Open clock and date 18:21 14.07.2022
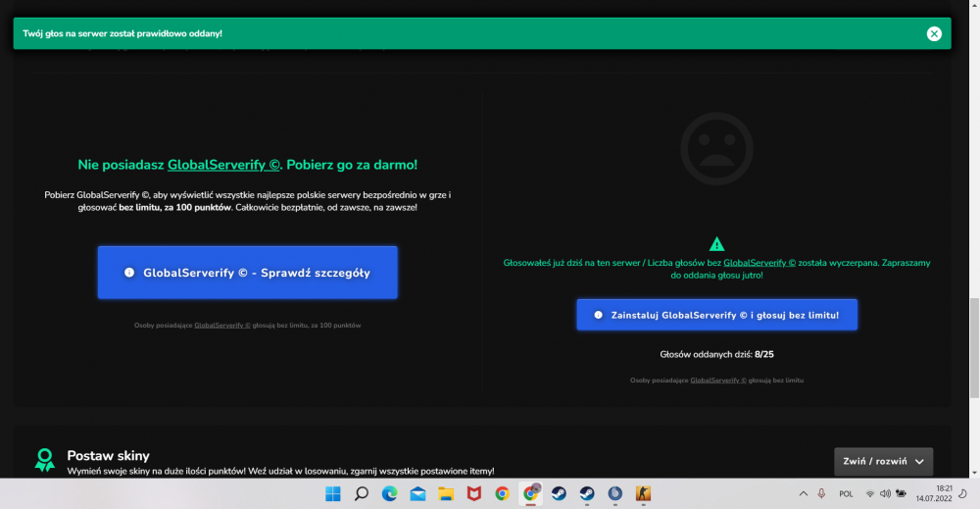Screen dimensions: 980x509 click(x=934, y=494)
